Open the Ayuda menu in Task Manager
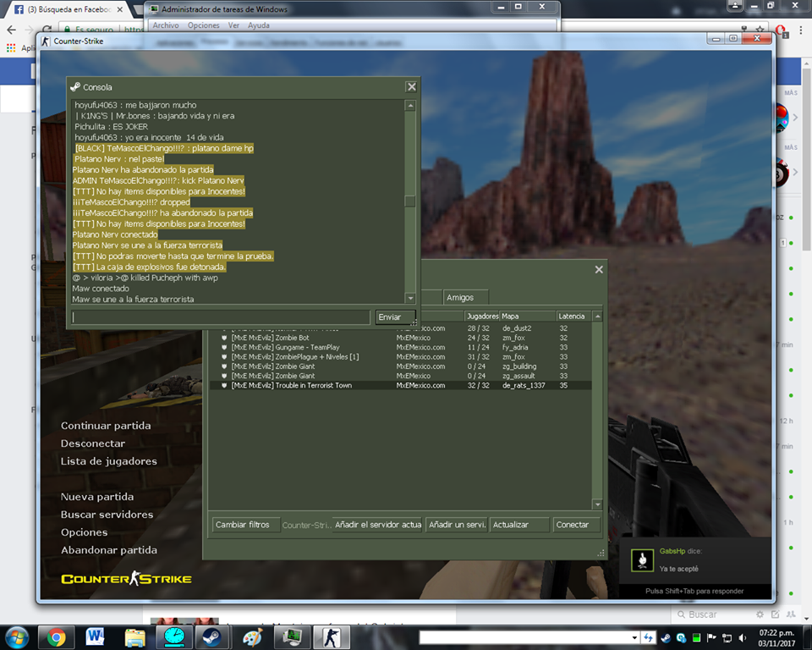 point(259,25)
